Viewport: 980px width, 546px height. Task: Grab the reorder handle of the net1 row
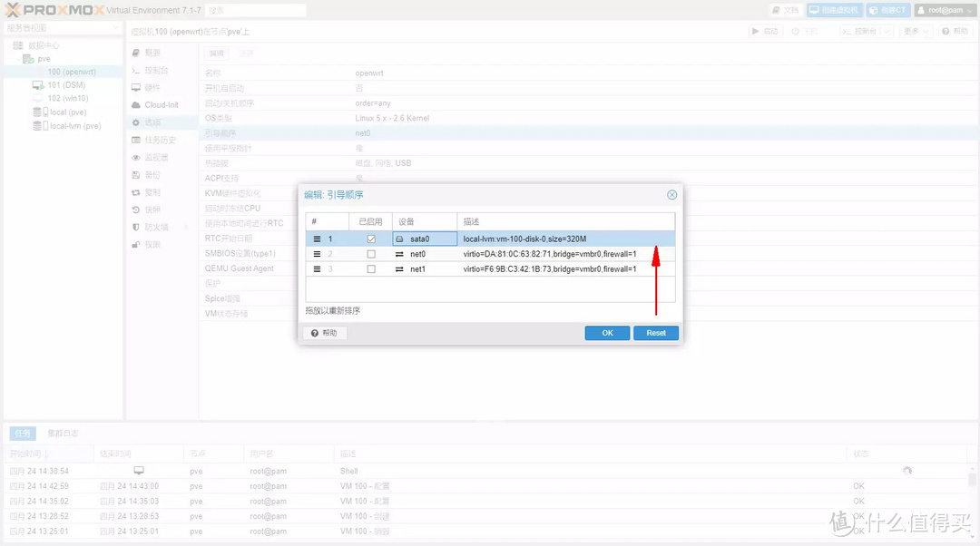tap(317, 269)
